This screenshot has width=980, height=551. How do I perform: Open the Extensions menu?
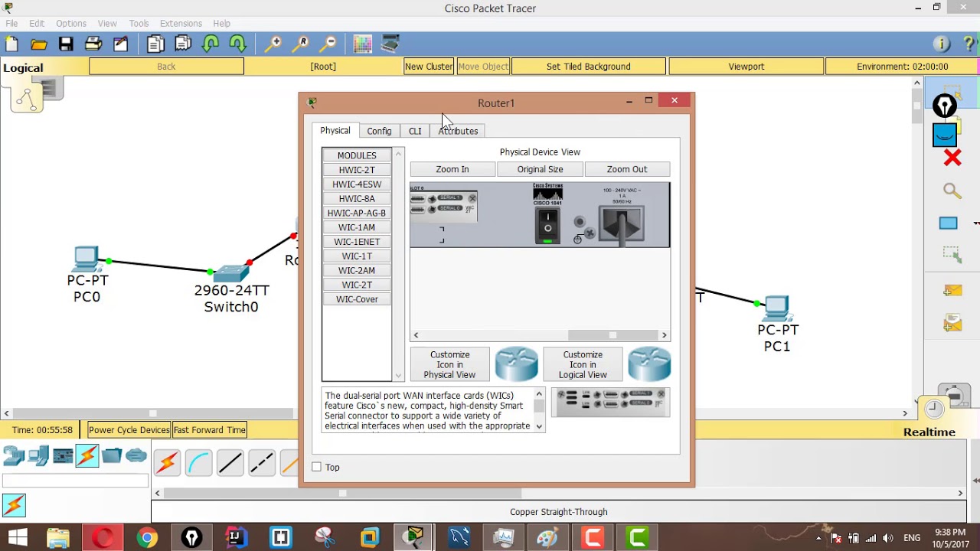(181, 23)
